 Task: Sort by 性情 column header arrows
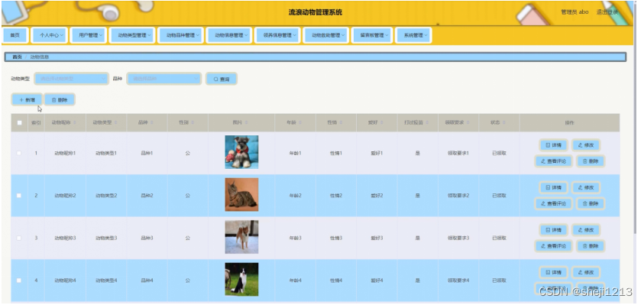(341, 123)
